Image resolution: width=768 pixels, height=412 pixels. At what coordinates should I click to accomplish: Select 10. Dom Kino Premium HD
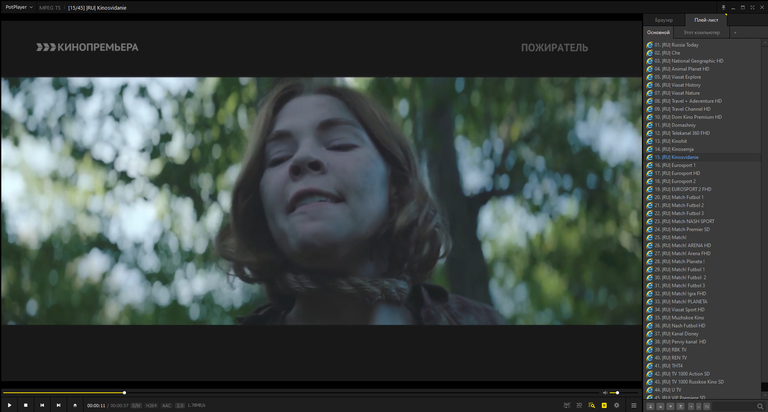pos(703,117)
